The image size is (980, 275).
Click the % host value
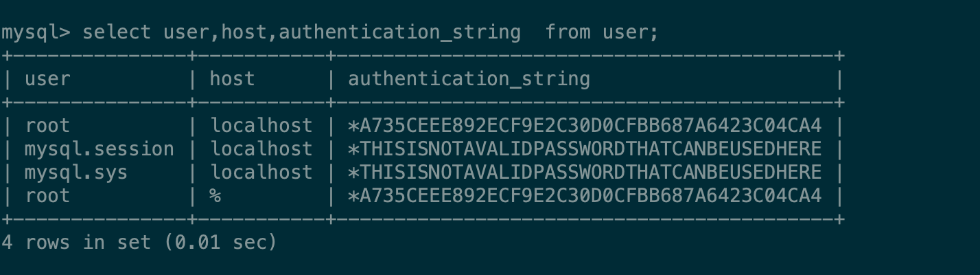click(215, 196)
